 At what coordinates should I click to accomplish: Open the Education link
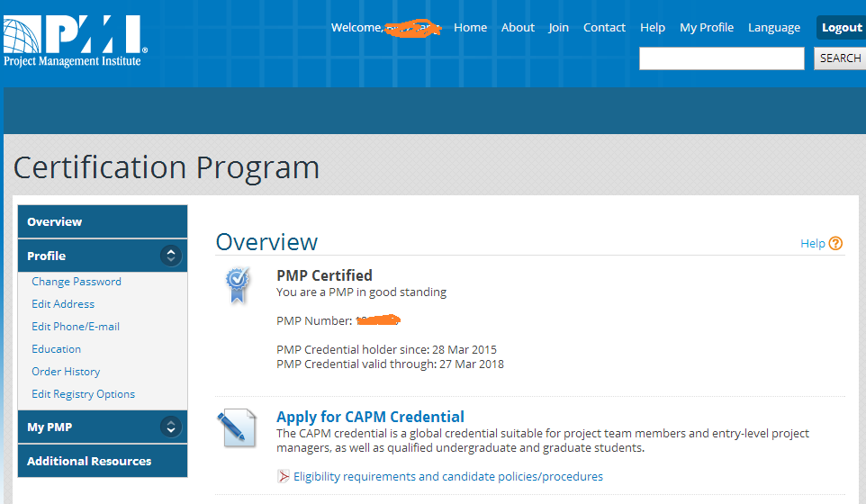click(57, 349)
